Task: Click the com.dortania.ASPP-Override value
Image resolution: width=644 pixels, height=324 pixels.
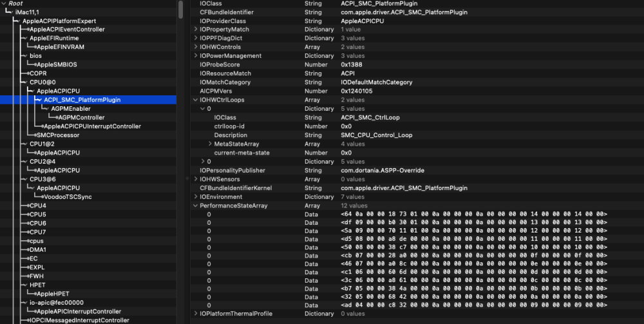Action: [383, 171]
